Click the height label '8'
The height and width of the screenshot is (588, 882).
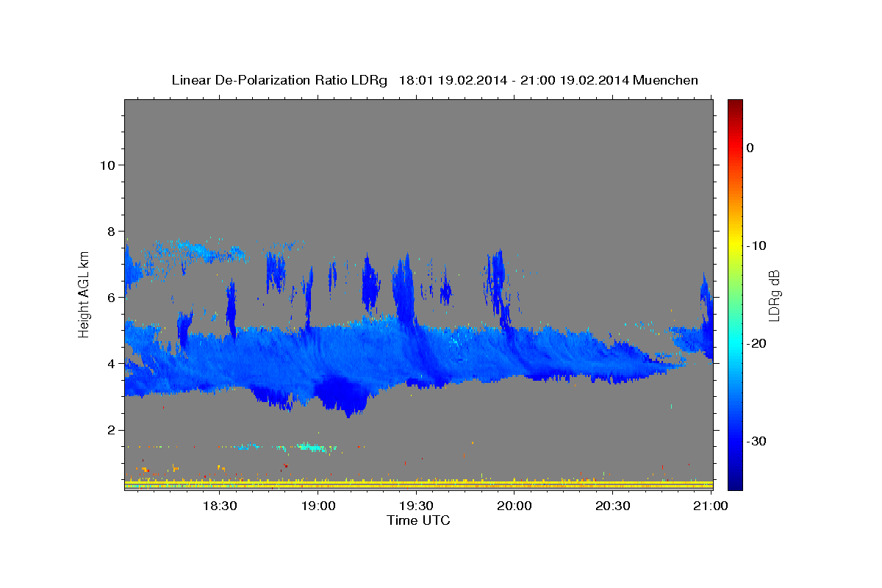111,231
